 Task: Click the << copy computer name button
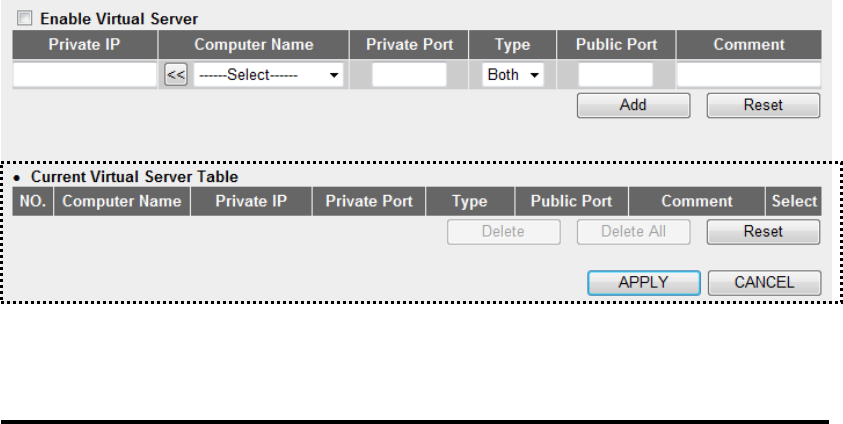tap(175, 75)
